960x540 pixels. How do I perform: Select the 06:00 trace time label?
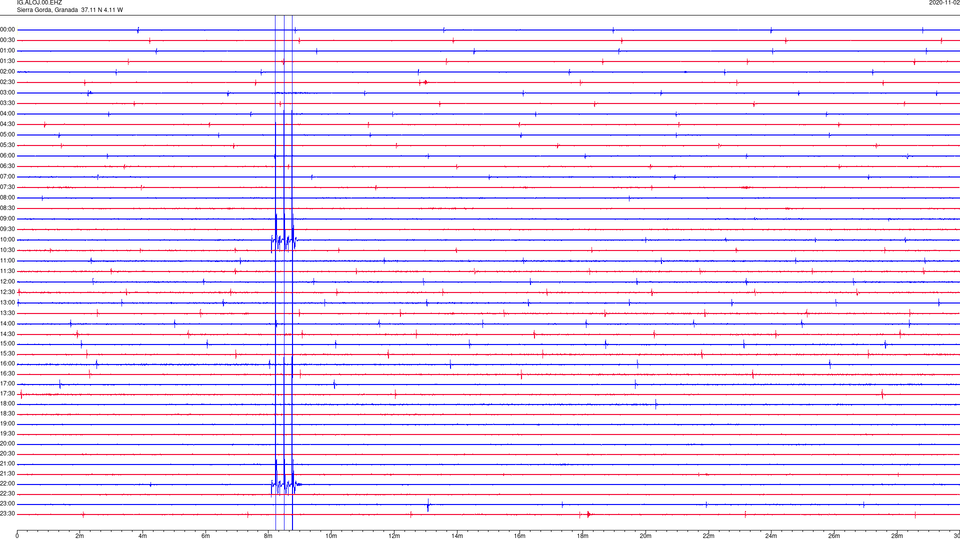coord(8,156)
